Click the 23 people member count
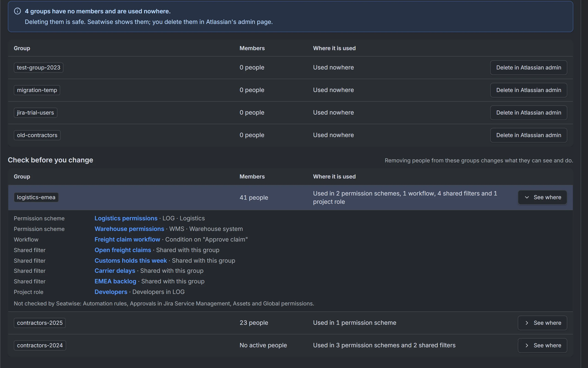 (254, 323)
